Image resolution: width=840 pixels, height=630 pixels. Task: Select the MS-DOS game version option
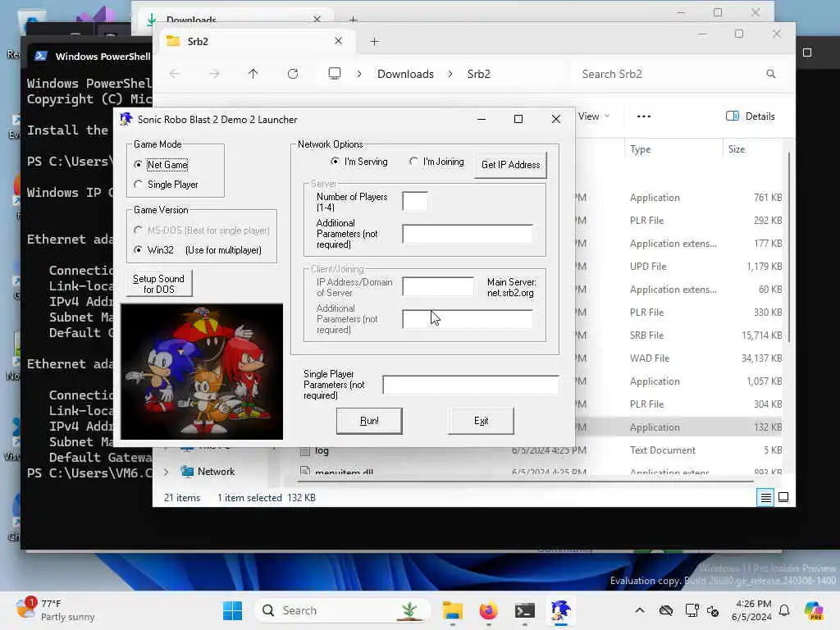click(138, 231)
